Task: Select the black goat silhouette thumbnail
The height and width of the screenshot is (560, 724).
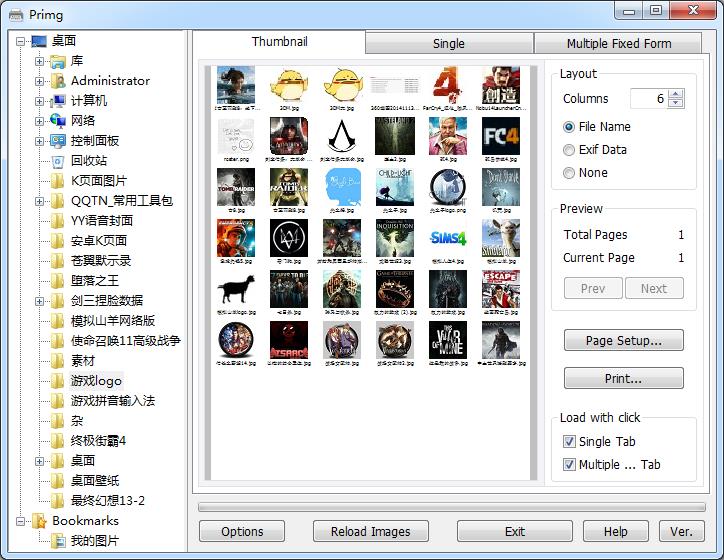Action: [235, 289]
